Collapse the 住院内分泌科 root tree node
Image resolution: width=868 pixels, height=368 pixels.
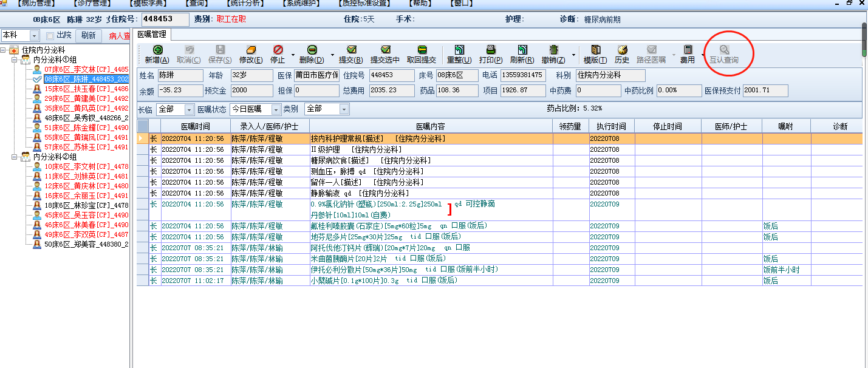tap(4, 50)
